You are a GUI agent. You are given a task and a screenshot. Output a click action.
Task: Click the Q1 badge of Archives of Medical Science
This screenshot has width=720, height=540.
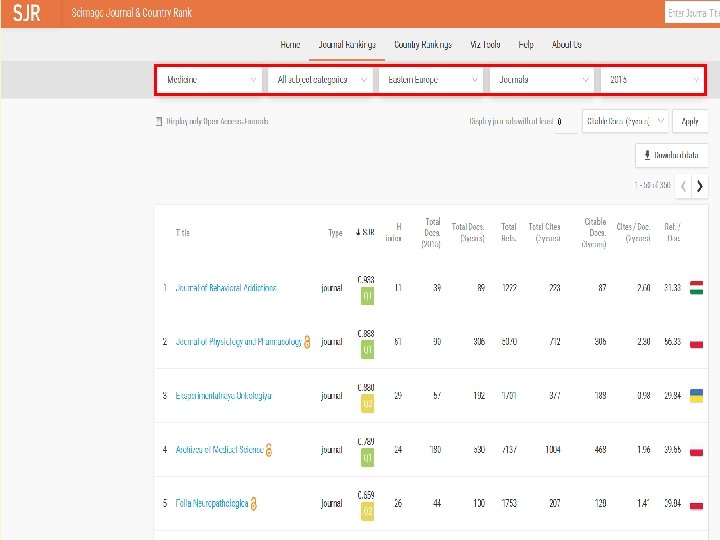click(x=367, y=457)
